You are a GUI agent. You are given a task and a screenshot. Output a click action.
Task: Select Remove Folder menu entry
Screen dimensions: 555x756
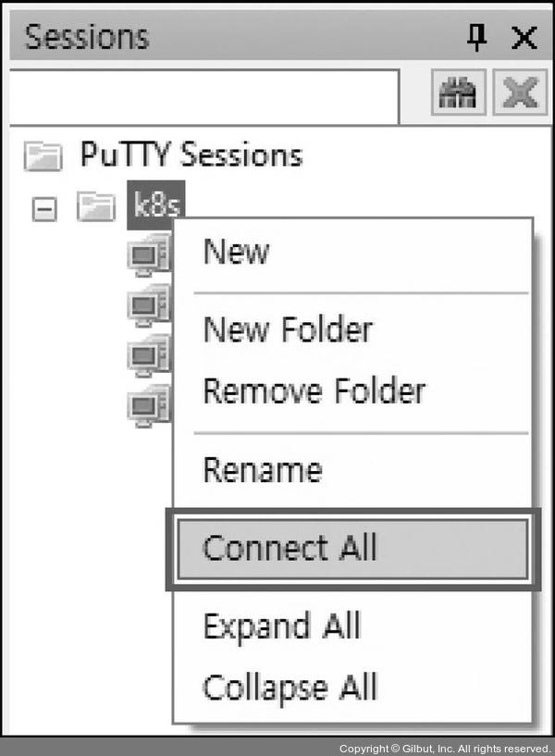pos(314,390)
